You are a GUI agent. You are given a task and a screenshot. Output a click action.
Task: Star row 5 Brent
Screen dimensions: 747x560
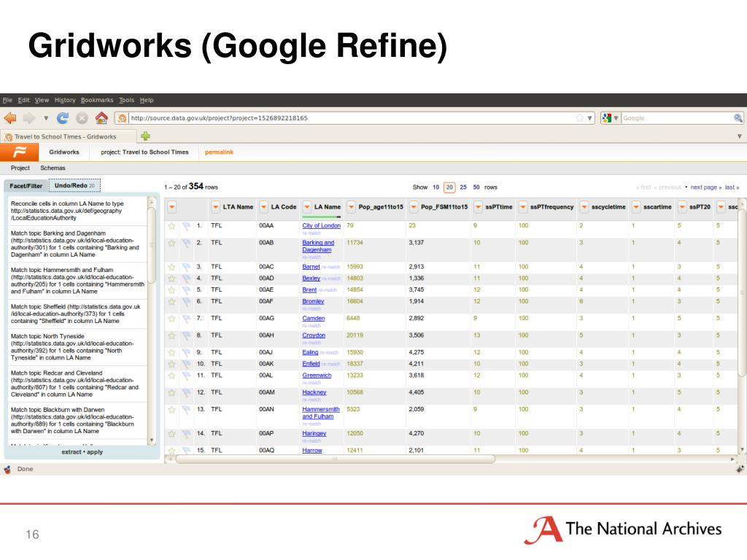(x=171, y=290)
